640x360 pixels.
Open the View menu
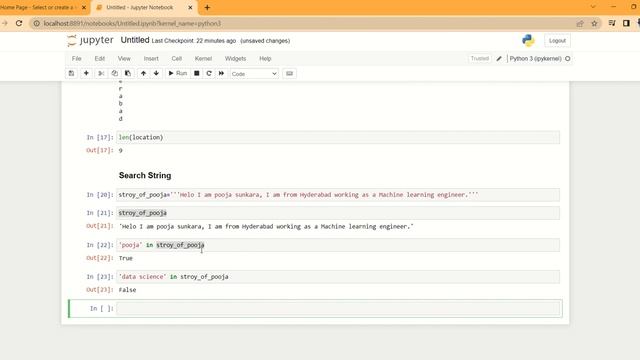[124, 59]
